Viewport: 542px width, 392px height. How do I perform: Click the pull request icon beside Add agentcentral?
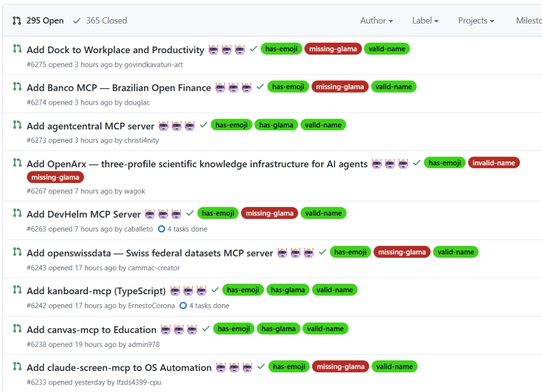pos(17,125)
